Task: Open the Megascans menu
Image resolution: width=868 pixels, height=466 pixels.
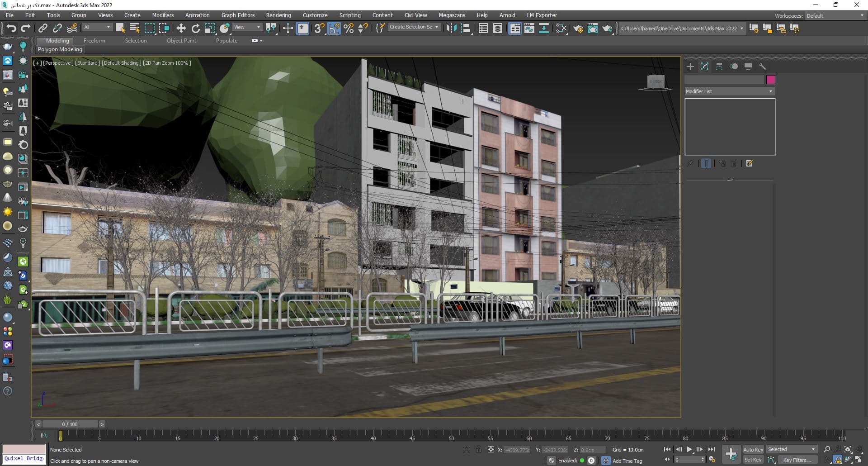Action: [452, 15]
